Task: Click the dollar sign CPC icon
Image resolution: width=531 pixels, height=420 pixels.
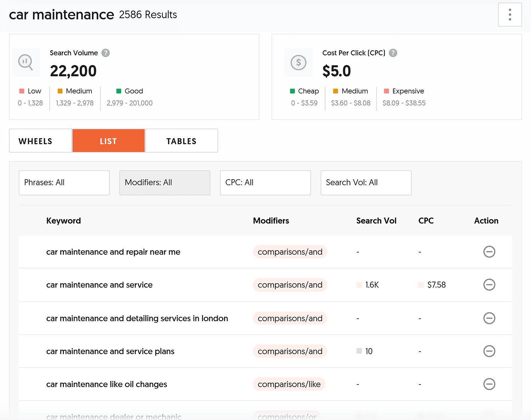Action: [x=298, y=62]
